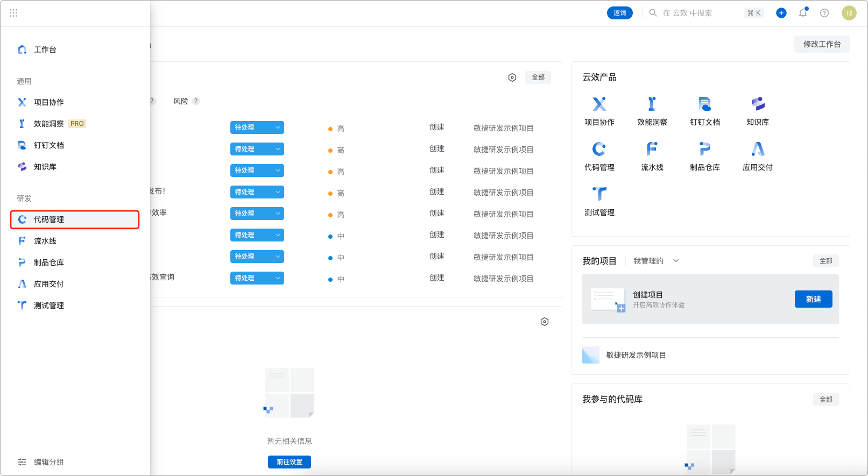Expand the 我管理的 filter dropdown
Viewport: 868px width, 476px height.
coord(656,261)
